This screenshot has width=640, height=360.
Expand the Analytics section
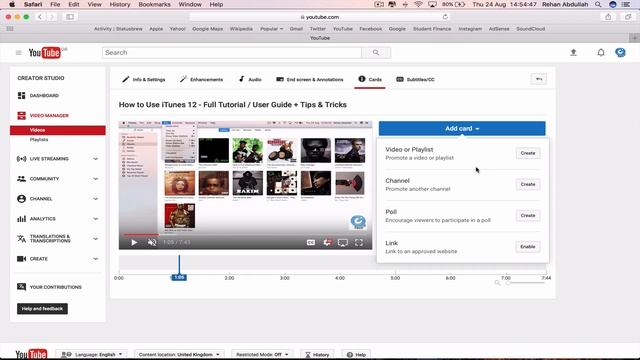click(x=96, y=219)
